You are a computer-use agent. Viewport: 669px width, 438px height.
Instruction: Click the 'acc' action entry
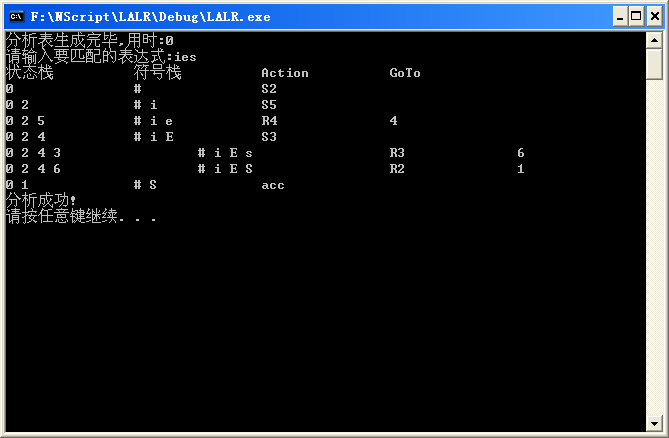[273, 186]
